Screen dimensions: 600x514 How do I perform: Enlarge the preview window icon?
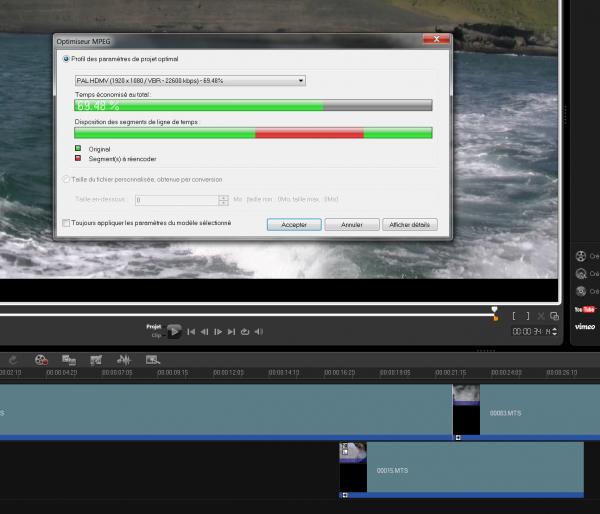click(554, 316)
